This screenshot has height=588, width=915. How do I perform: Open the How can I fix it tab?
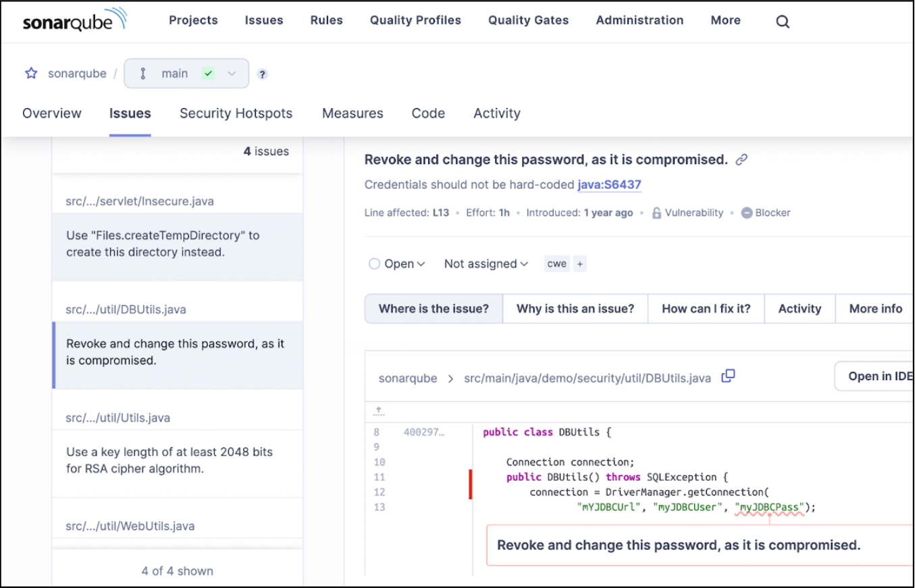tap(706, 309)
